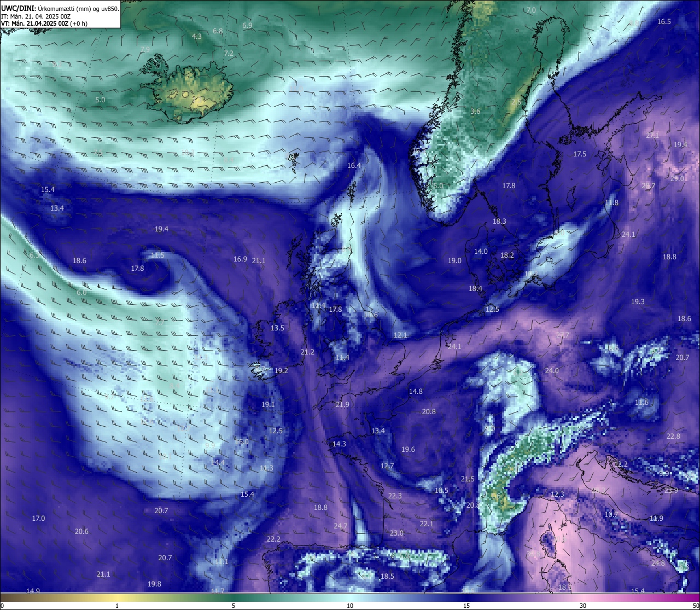Click the map value 16.4
Screen dimensions: 700x610
354,165
